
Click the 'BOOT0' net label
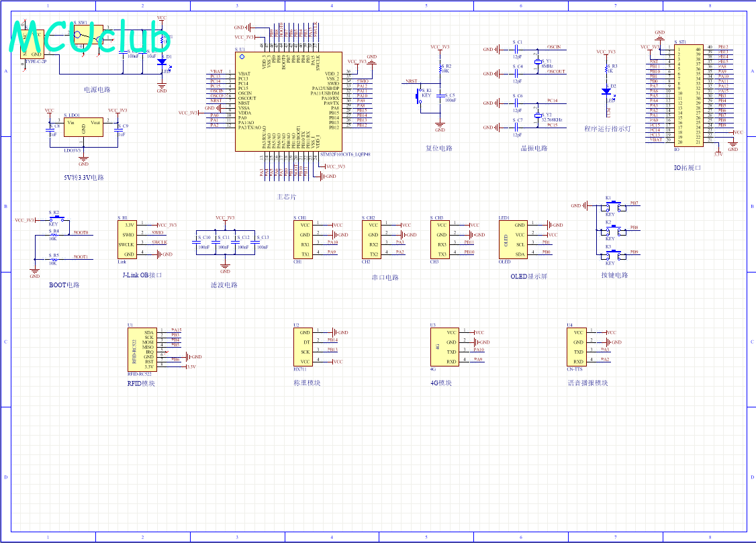tap(81, 232)
